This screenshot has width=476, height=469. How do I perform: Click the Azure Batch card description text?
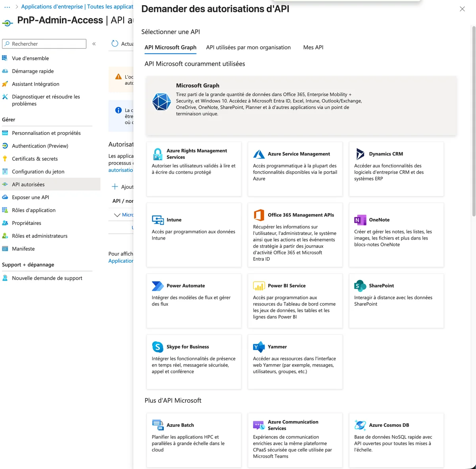(188, 444)
